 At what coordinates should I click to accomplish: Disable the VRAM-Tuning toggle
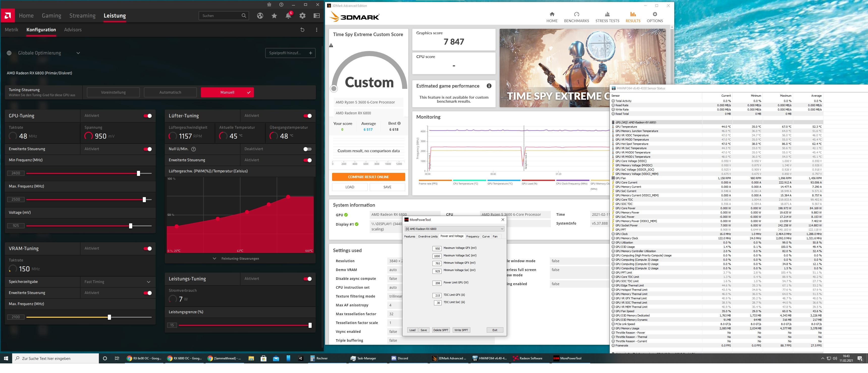pyautogui.click(x=148, y=249)
